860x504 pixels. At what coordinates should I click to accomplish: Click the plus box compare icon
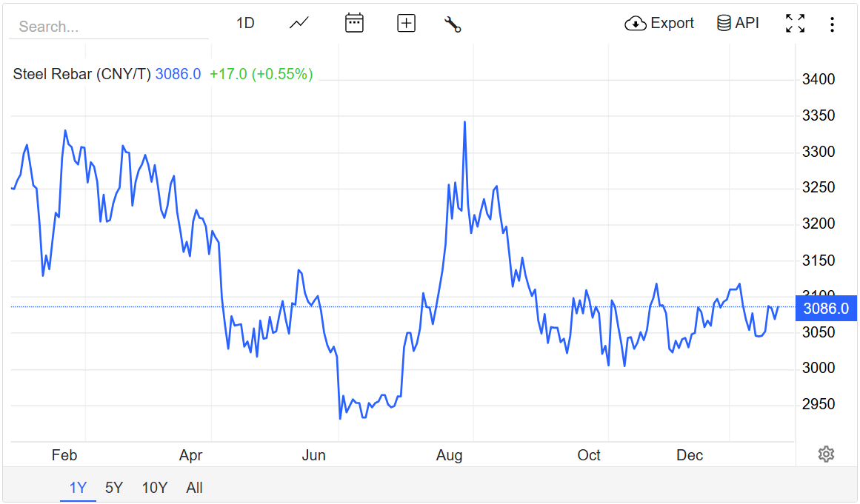(406, 24)
